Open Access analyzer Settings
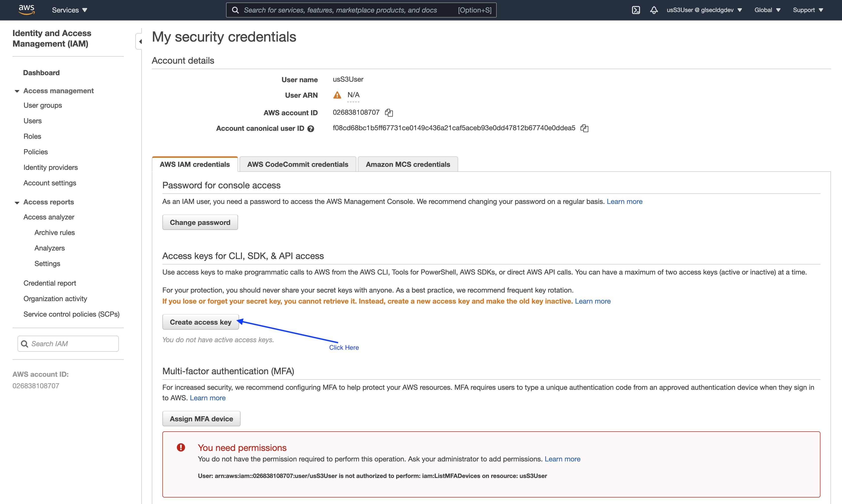The width and height of the screenshot is (842, 504). pos(47,264)
